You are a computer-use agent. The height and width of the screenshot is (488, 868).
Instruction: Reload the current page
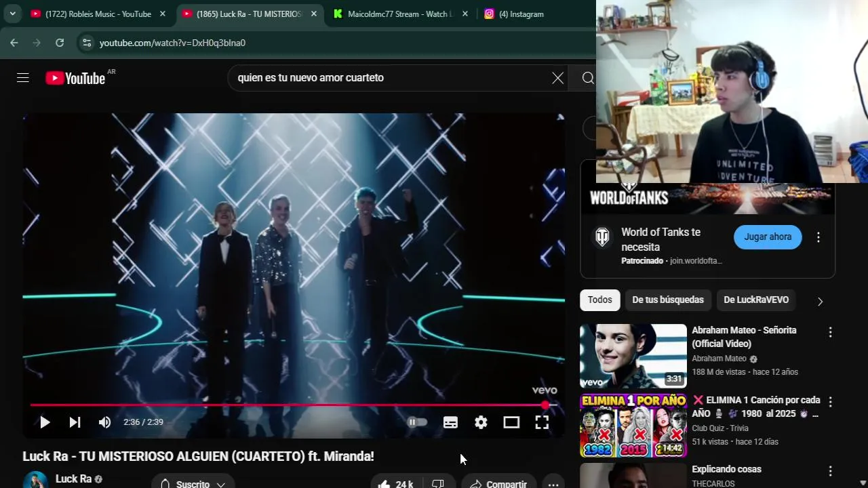(60, 43)
